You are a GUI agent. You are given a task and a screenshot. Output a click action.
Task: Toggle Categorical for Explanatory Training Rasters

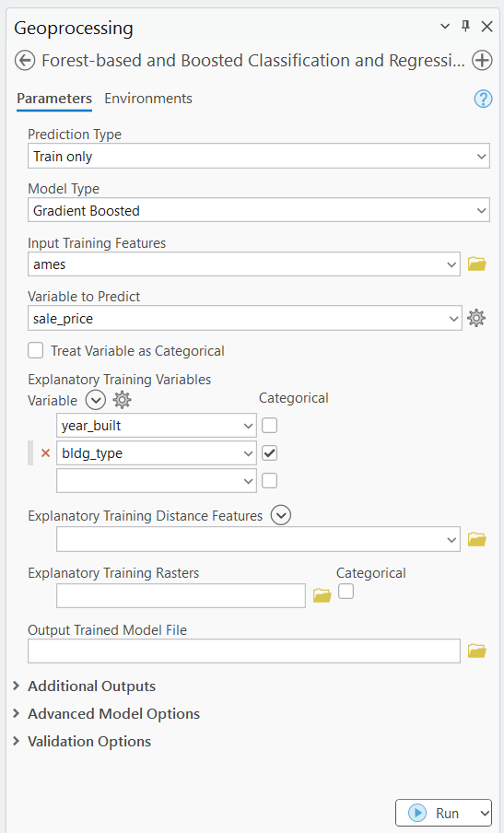346,592
